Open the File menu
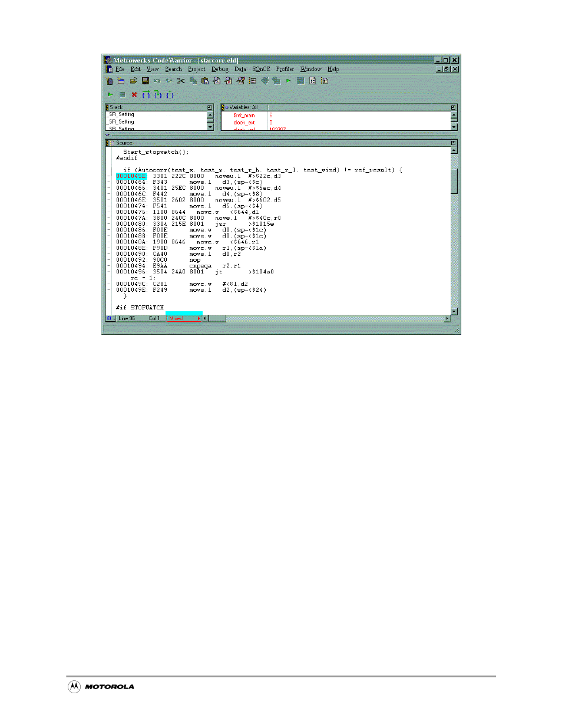 [x=120, y=69]
